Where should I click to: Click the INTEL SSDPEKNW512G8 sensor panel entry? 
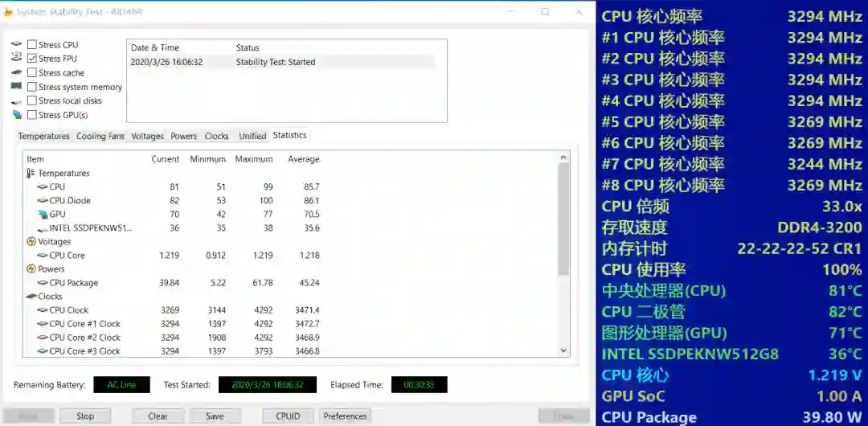690,354
